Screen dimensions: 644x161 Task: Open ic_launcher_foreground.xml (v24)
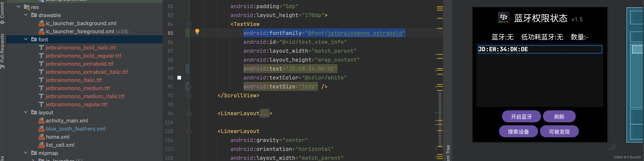(x=87, y=31)
